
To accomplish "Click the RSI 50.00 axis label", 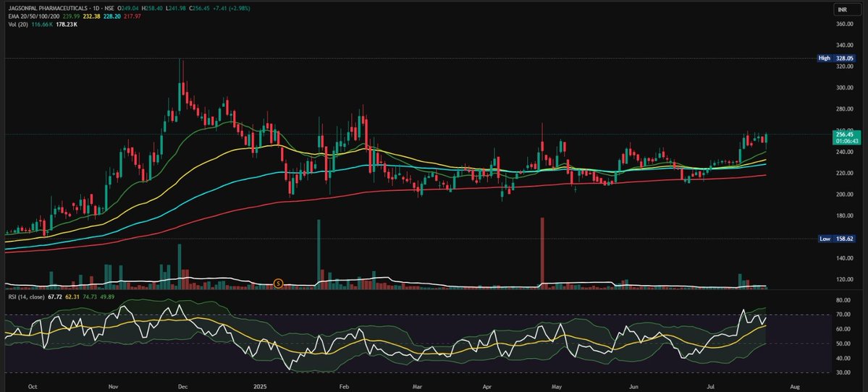I will click(843, 344).
